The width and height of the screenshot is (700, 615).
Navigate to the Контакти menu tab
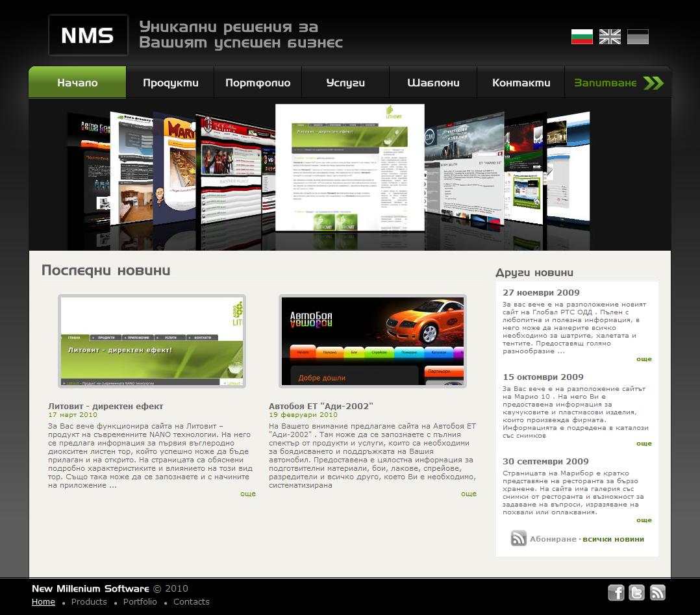[x=521, y=83]
